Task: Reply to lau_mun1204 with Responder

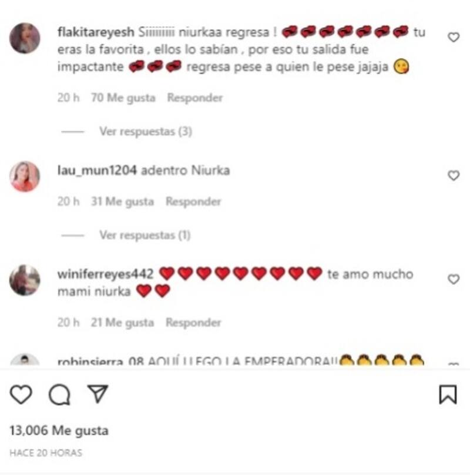Action: (x=193, y=202)
